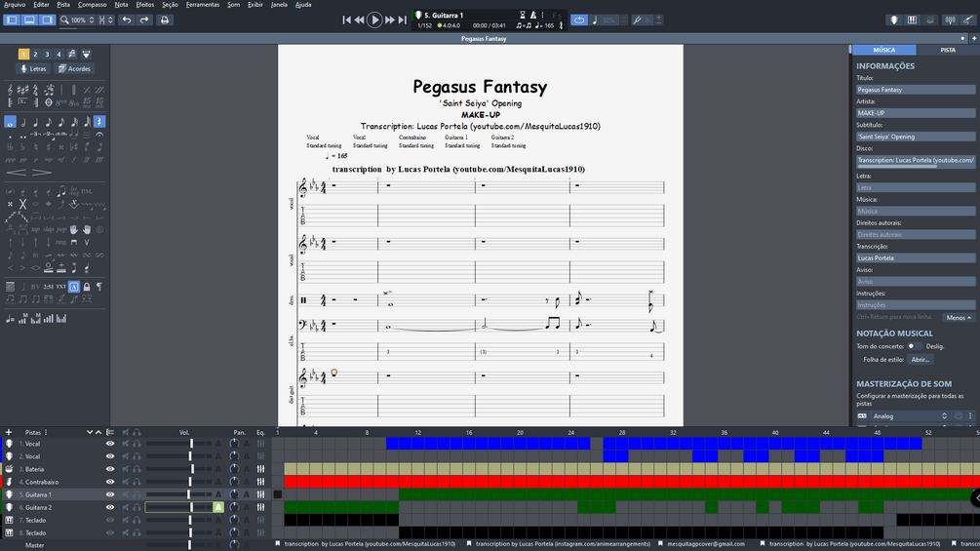Redo the last undone action

coord(144,20)
